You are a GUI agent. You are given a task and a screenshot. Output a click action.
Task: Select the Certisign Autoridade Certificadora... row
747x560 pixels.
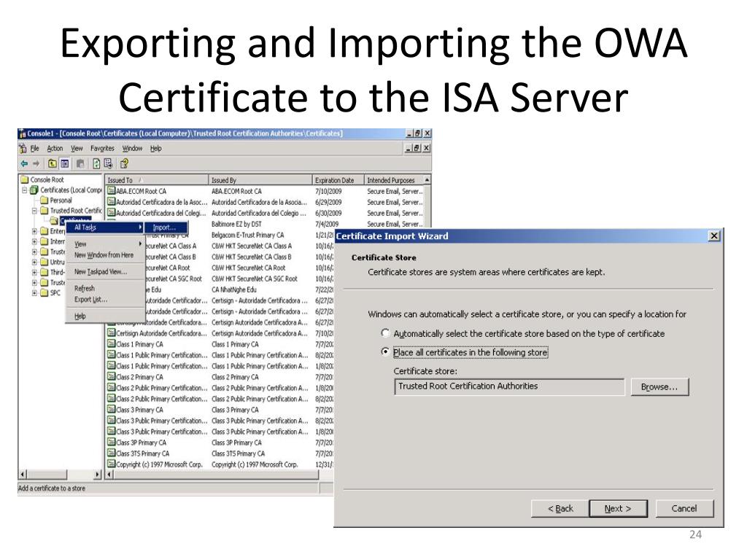point(219,333)
